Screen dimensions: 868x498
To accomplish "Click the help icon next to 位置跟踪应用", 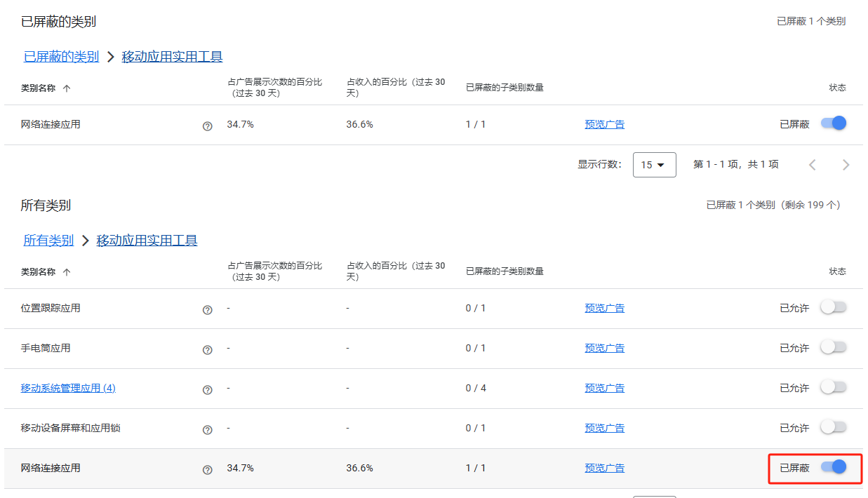I will [x=207, y=307].
